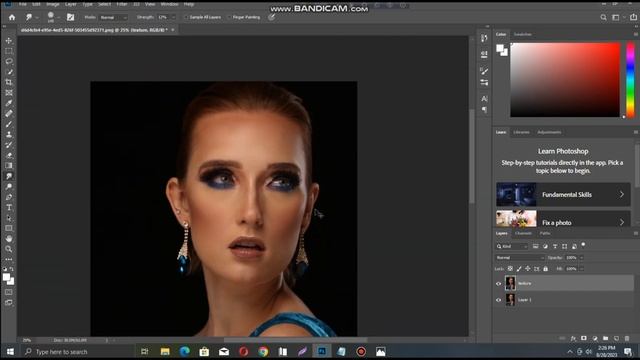This screenshot has height=360, width=640.
Task: Open File Explorer from the taskbar
Action: (x=165, y=351)
